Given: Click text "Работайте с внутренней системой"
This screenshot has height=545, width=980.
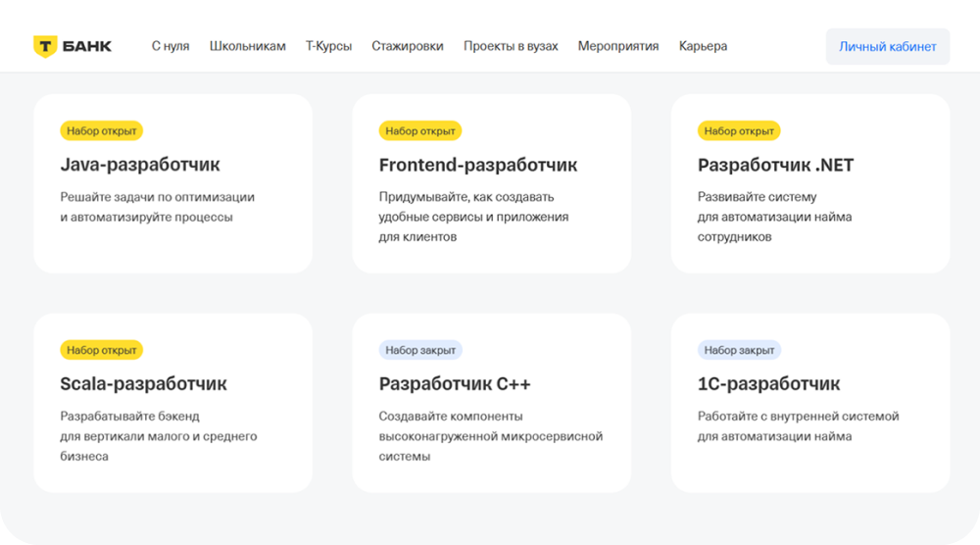Looking at the screenshot, I should click(x=798, y=417).
